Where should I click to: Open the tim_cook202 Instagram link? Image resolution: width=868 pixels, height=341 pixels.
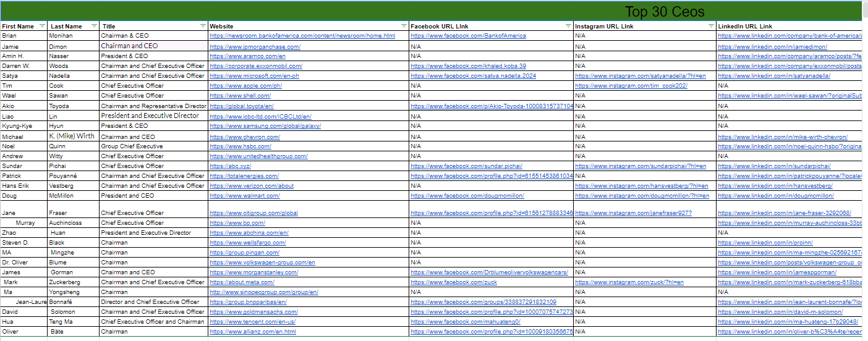[631, 86]
